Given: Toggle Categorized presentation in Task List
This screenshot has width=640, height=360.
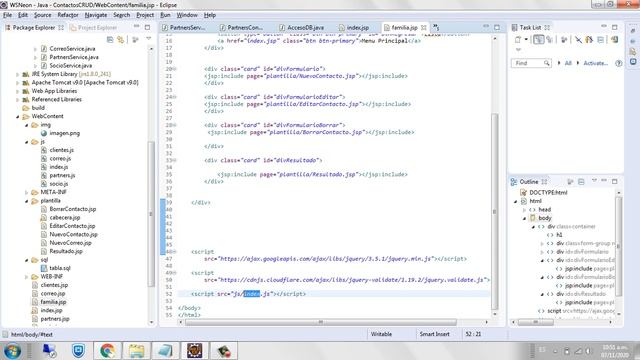Looking at the screenshot, I should click(x=539, y=40).
